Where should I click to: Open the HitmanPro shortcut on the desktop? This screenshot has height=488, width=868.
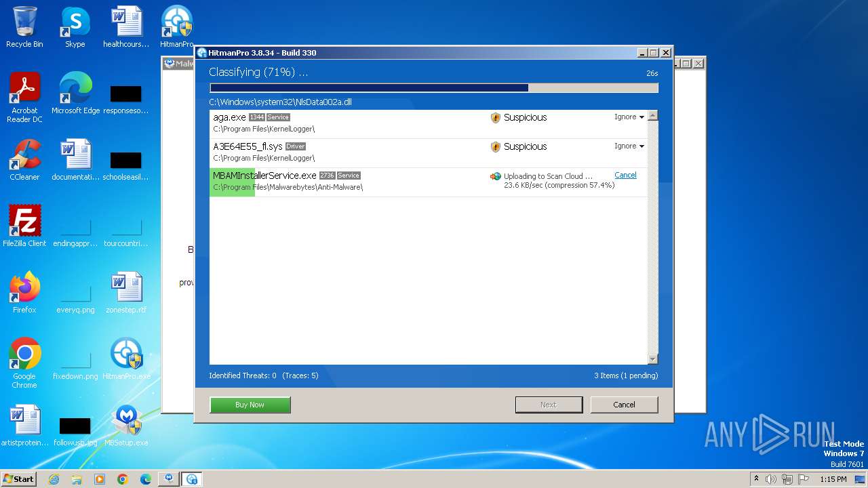click(x=177, y=27)
